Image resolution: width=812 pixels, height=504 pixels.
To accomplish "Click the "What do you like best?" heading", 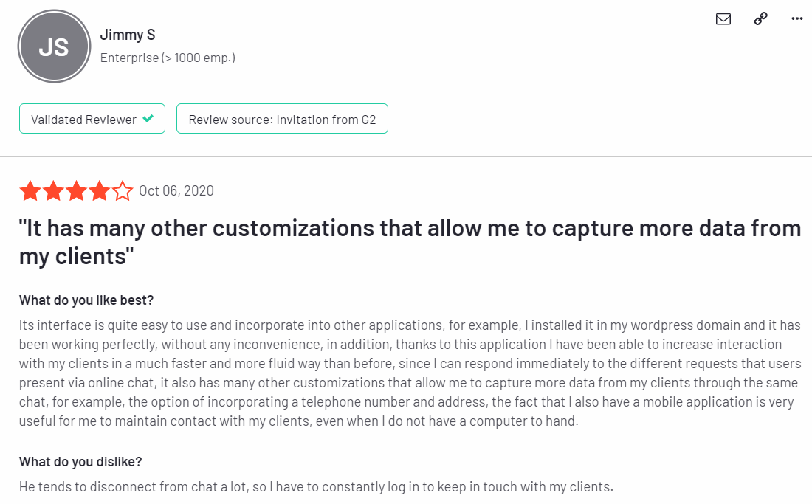I will [x=86, y=300].
